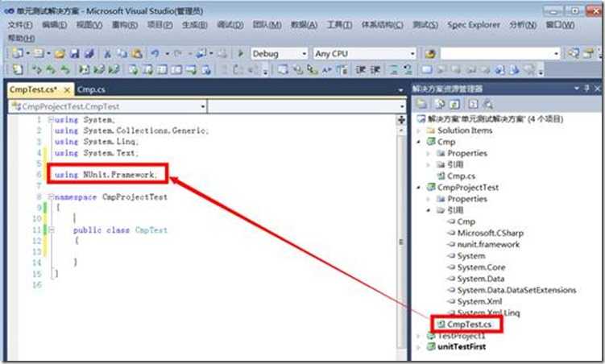Click the Increase Indent icon
The width and height of the screenshot is (605, 364).
[375, 70]
